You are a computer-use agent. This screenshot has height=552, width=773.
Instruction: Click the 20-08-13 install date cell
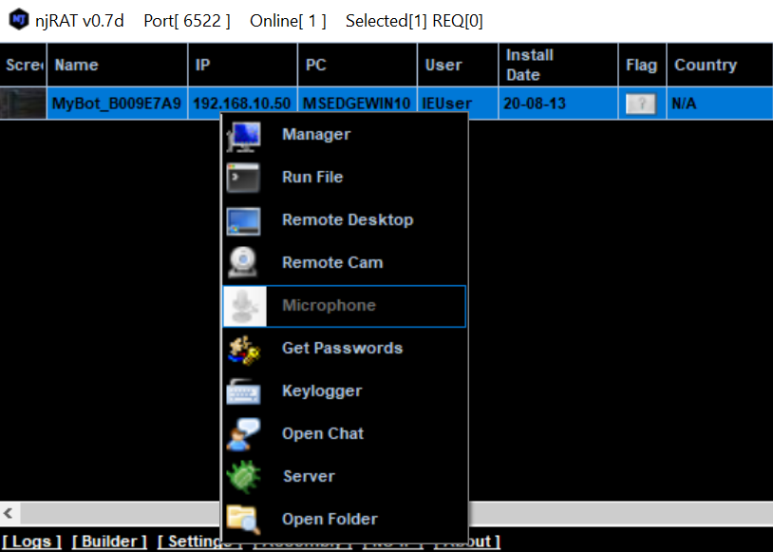558,104
